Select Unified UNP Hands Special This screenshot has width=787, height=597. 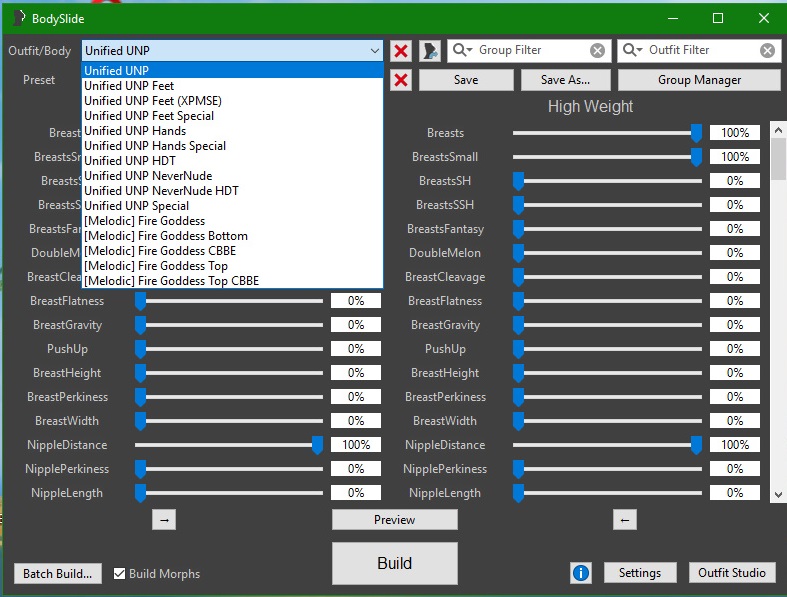point(232,146)
